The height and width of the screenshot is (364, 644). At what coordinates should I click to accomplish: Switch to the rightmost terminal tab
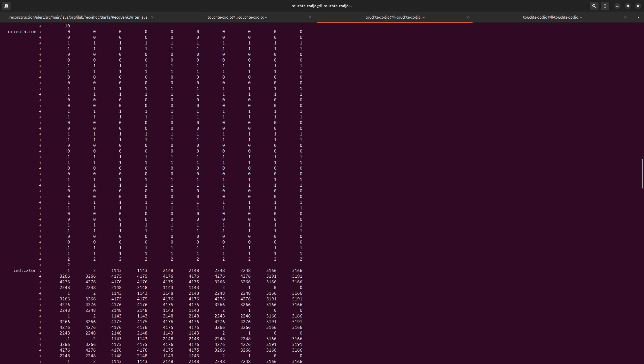coord(552,17)
